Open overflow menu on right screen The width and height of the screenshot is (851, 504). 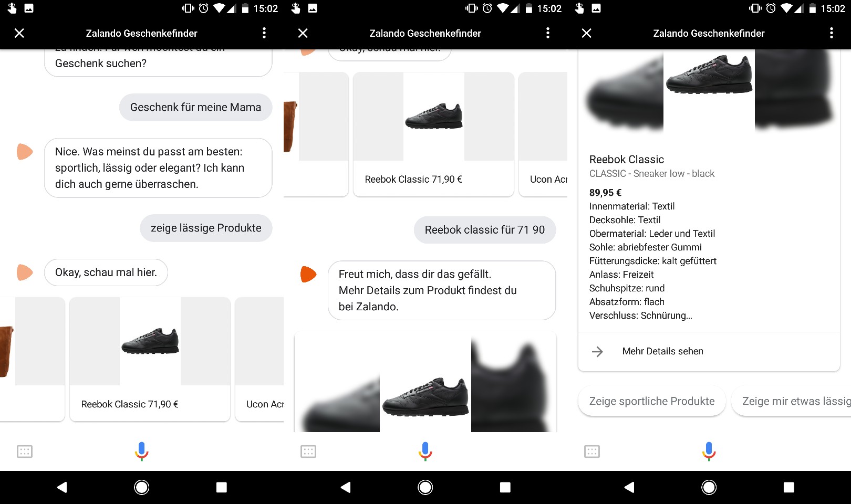(832, 33)
